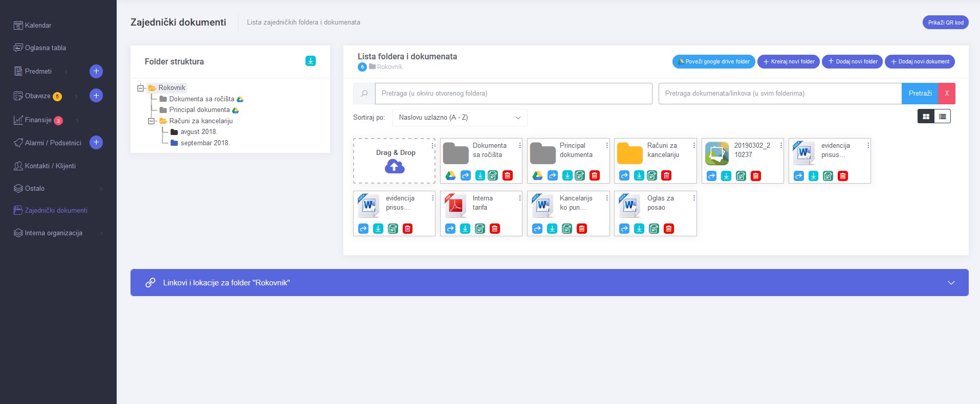
Task: Click Kreiraj novi folder button
Action: (x=788, y=61)
